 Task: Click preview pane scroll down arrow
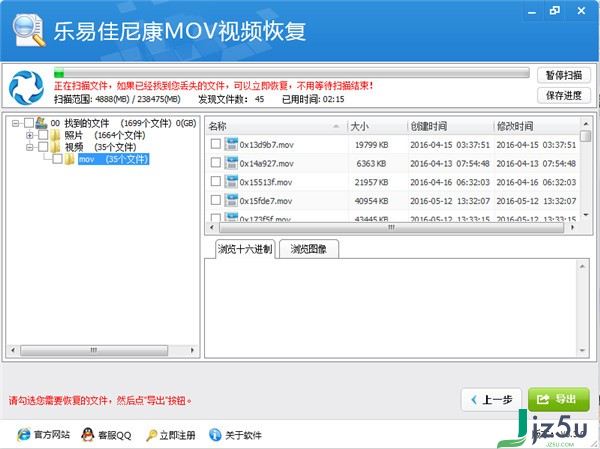[582, 350]
